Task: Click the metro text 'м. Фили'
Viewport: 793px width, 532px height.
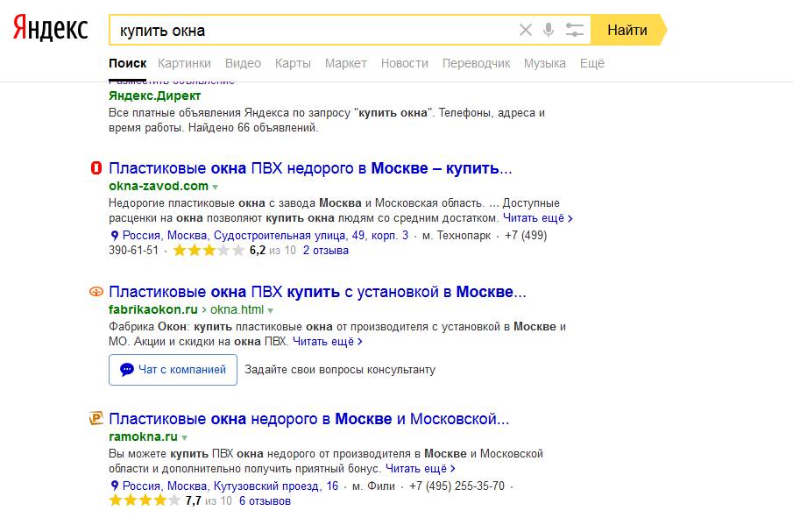Action: tap(373, 486)
